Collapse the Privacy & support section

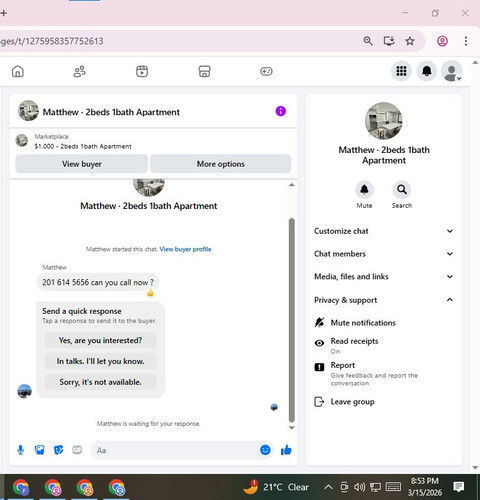[384, 300]
